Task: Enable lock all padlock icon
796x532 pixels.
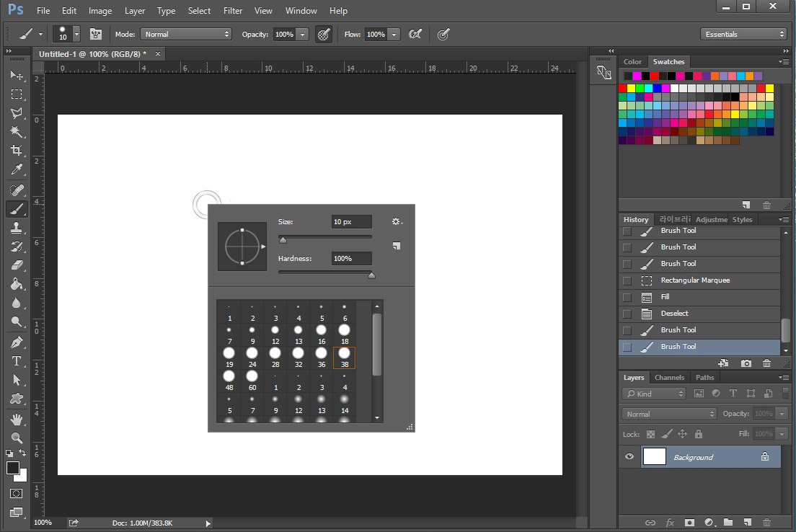Action: [699, 434]
